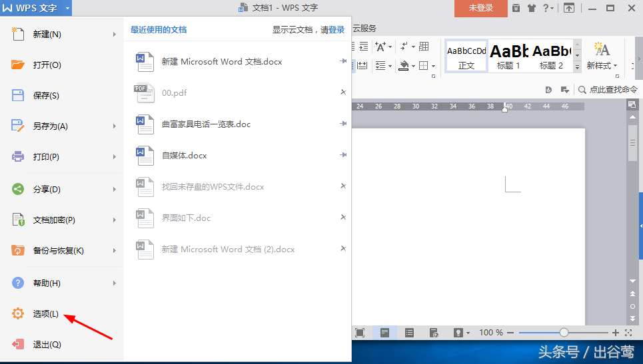
Task: Remove 新建 Microsoft Word 文档 (2).docx from the recent list
Action: [343, 248]
